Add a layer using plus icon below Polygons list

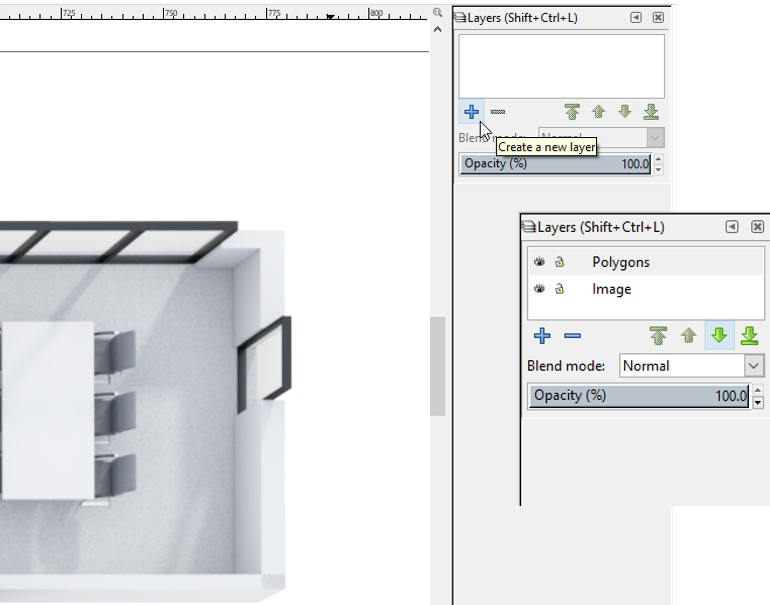(x=542, y=336)
